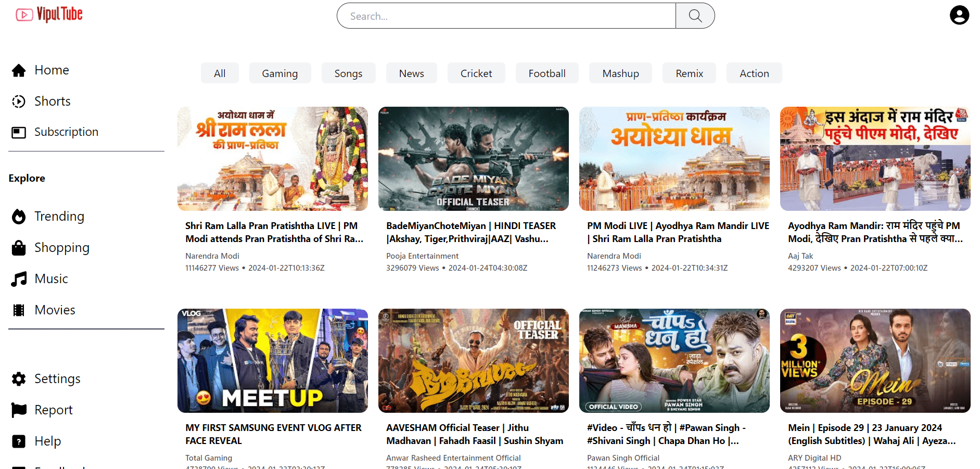Open the Music link
Viewport: 980px width, 469px height.
click(51, 279)
